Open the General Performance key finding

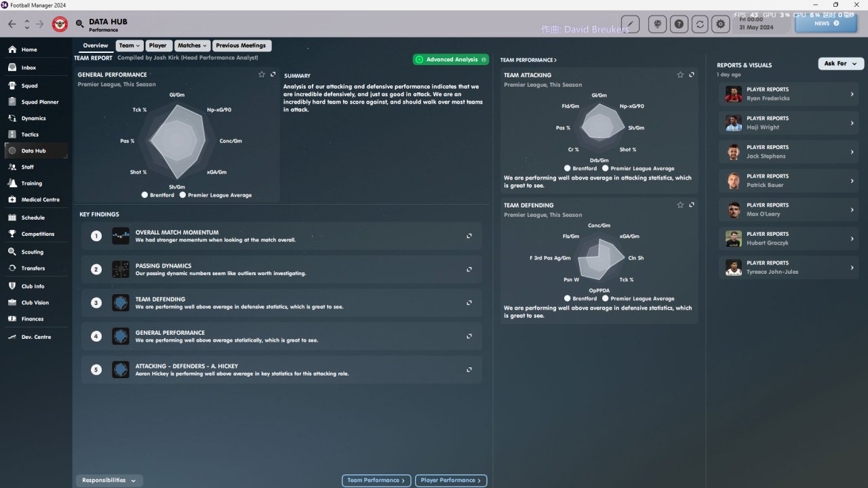click(281, 336)
